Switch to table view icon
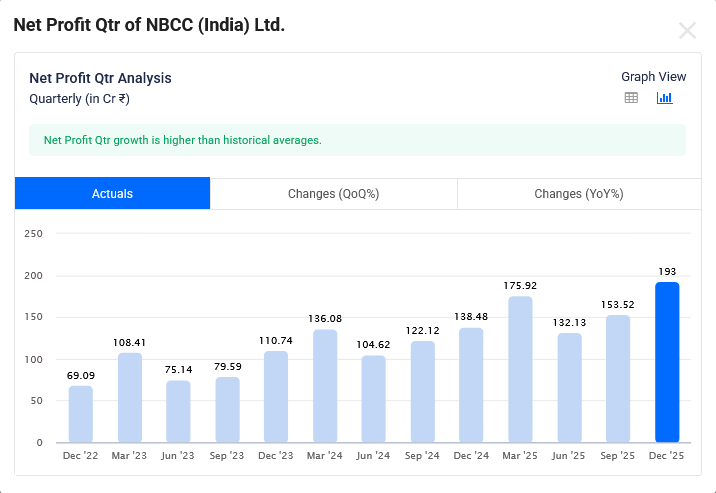 point(631,98)
